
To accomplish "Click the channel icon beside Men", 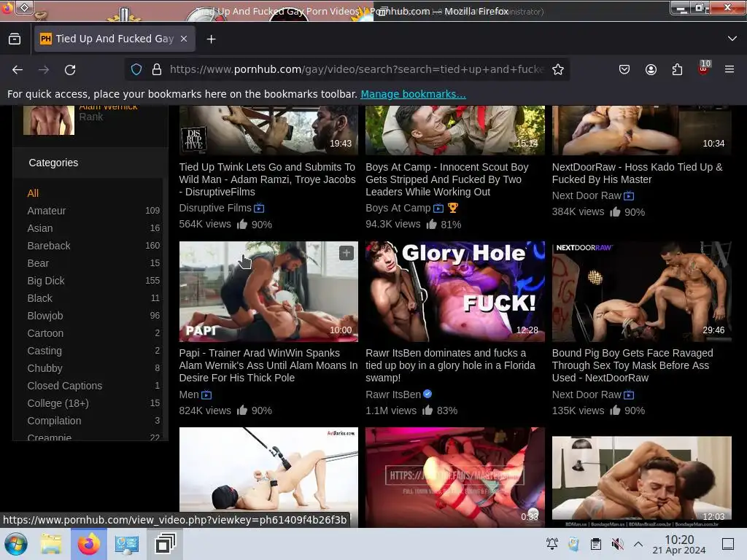I will (206, 394).
